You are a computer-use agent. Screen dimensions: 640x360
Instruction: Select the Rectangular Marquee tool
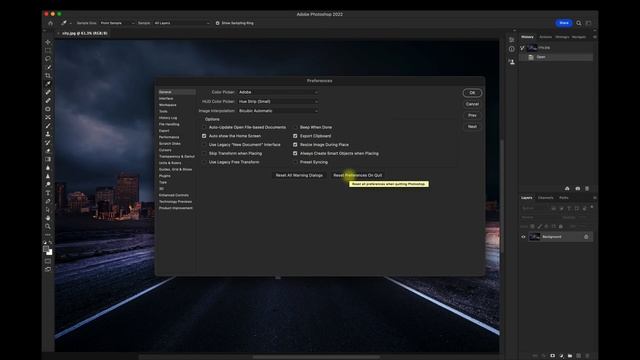point(48,50)
